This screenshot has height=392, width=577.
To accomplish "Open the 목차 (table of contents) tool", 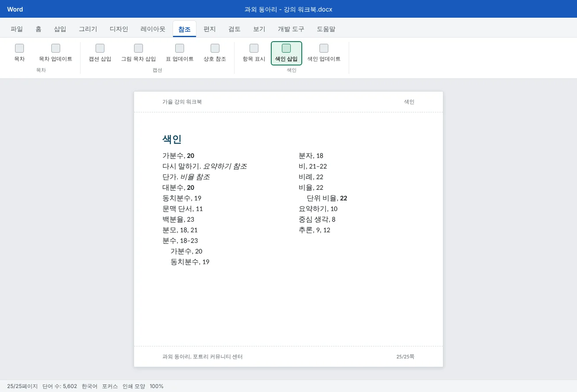I will 19,54.
